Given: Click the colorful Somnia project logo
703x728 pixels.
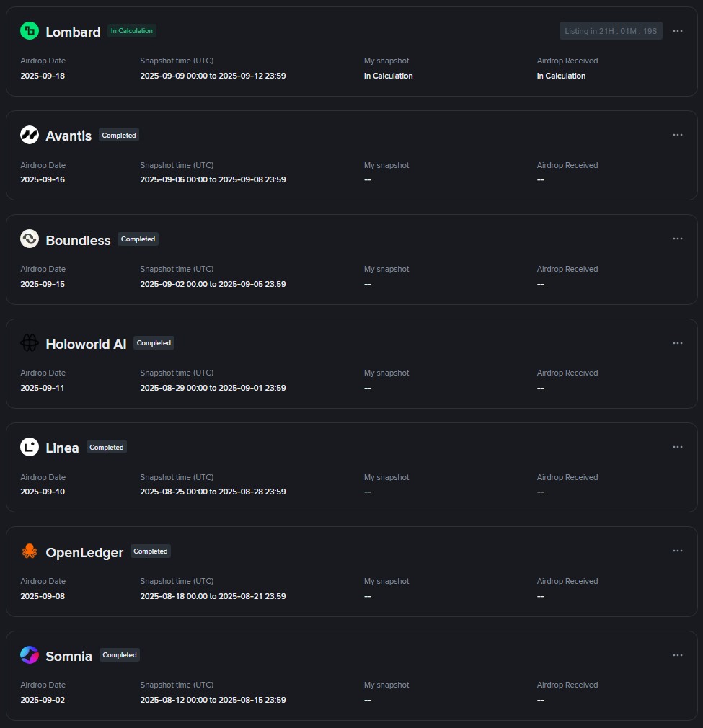Looking at the screenshot, I should [30, 655].
